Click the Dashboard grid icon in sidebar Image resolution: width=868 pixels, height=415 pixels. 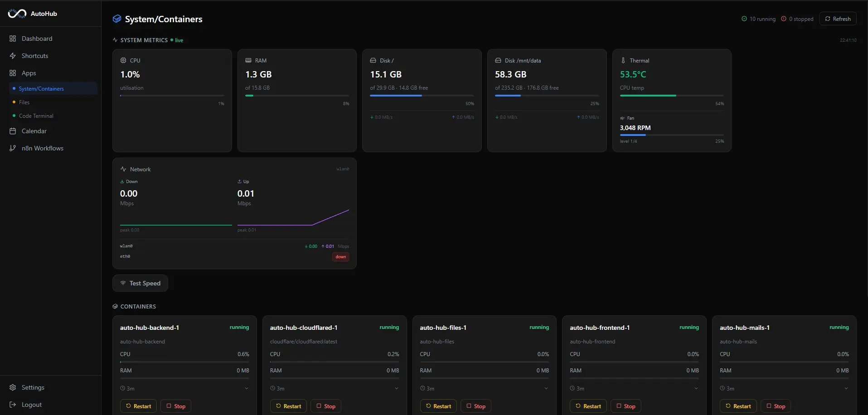click(13, 39)
